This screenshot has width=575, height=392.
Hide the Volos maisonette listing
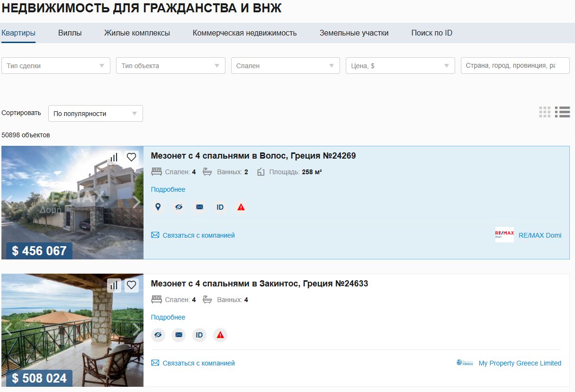click(179, 207)
